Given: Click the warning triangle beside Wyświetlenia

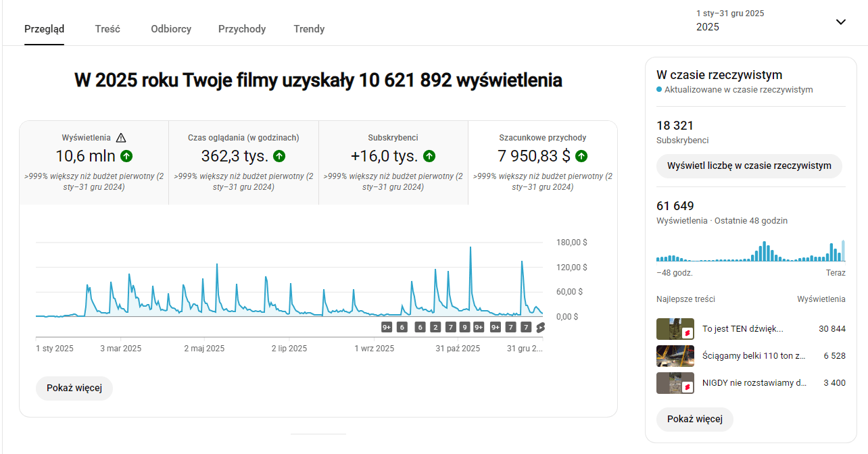Looking at the screenshot, I should (122, 137).
